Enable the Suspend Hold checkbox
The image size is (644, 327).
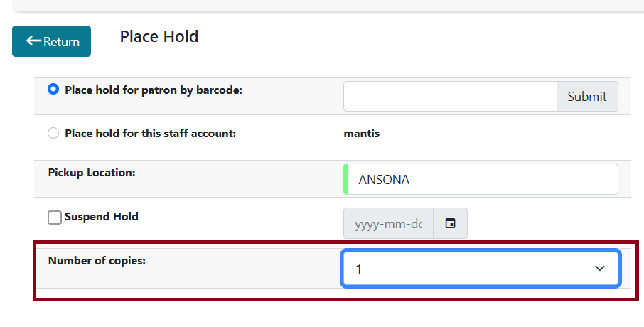pyautogui.click(x=55, y=218)
